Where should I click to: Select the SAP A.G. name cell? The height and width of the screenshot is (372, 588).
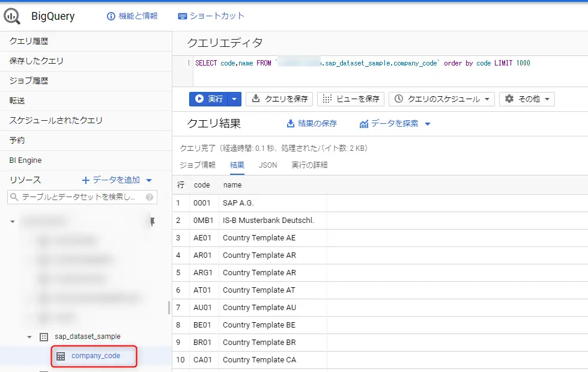[273, 203]
